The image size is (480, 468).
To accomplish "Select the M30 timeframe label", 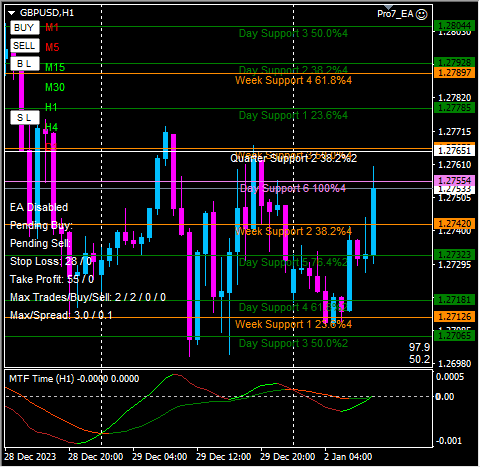I will coord(55,87).
